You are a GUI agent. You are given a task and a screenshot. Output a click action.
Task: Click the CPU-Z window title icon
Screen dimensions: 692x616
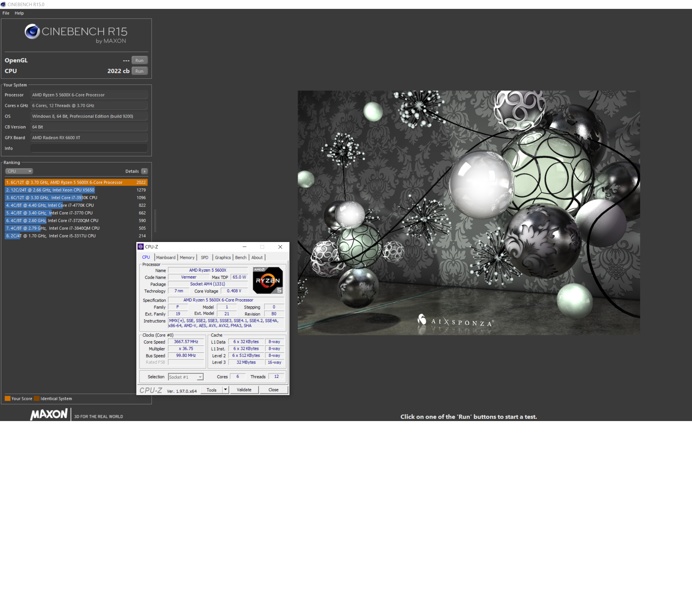point(141,247)
